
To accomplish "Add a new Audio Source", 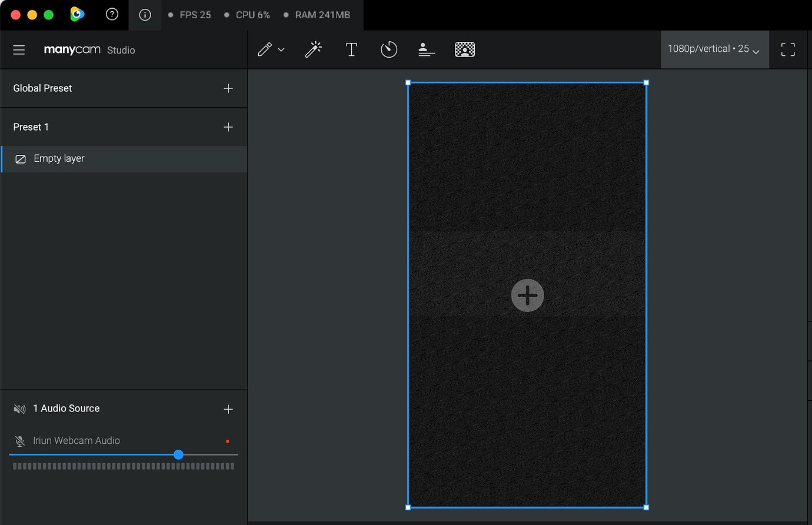I will (x=228, y=408).
